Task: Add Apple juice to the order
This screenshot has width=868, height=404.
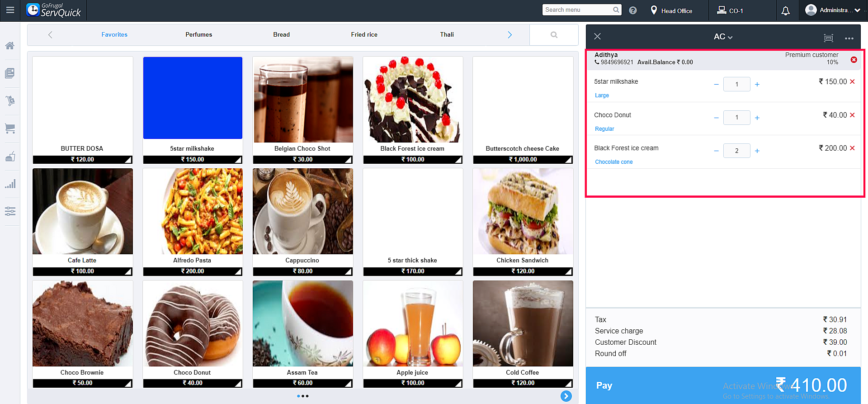Action: (x=413, y=334)
